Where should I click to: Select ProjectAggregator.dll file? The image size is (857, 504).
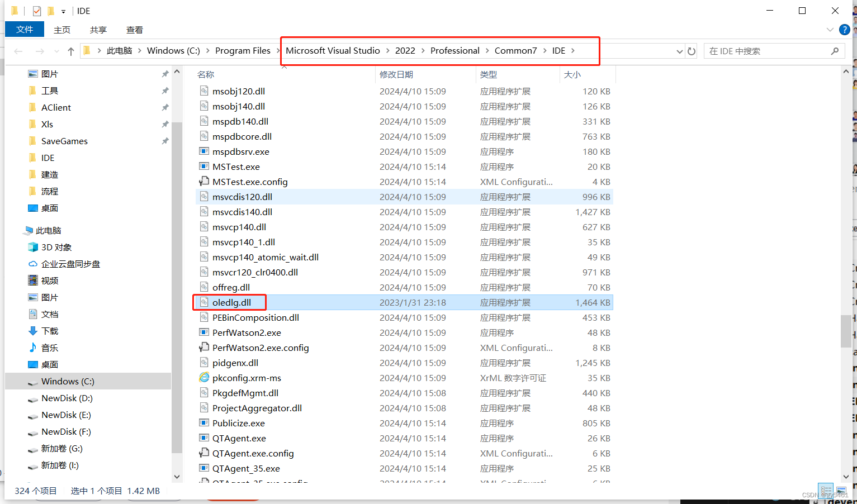click(x=257, y=408)
